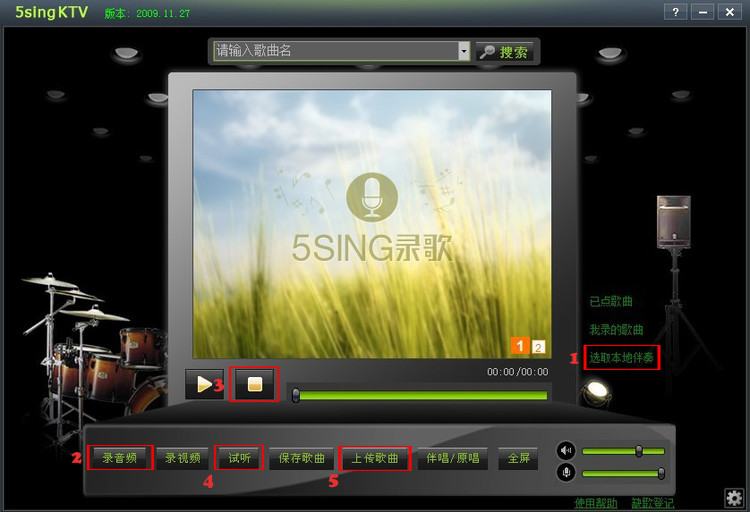This screenshot has height=512, width=750.
Task: Open the 我录的歌曲 my recordings list
Action: [616, 330]
